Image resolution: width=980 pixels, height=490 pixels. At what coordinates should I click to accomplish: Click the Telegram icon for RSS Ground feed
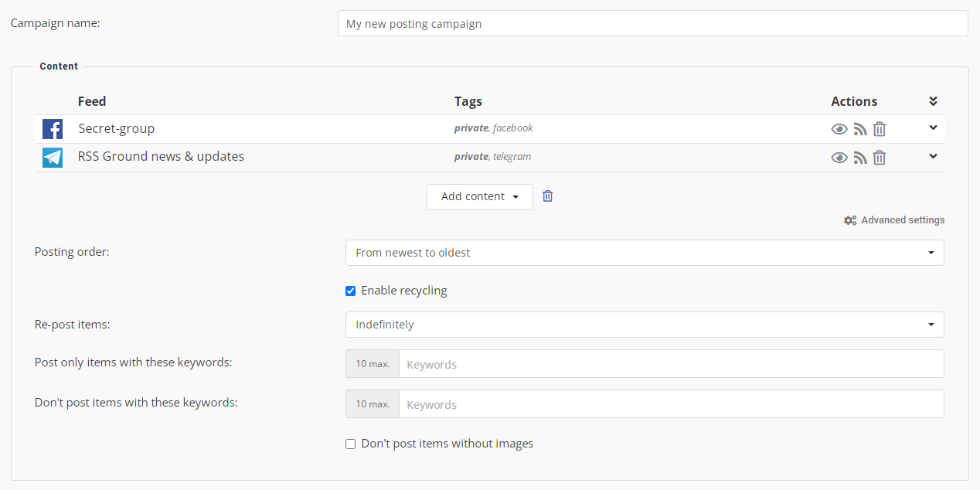point(53,158)
